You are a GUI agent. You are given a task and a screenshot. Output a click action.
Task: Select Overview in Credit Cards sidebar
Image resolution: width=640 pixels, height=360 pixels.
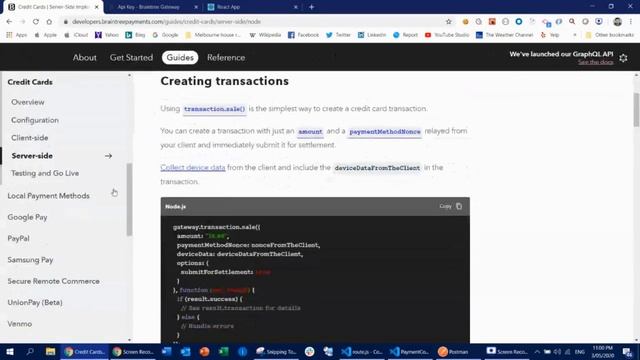coord(28,102)
